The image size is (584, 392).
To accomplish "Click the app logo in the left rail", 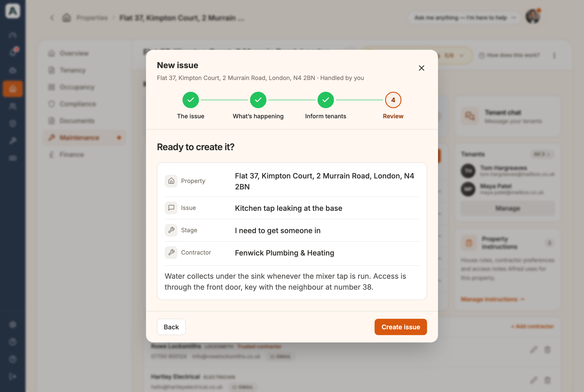I will coord(13,11).
